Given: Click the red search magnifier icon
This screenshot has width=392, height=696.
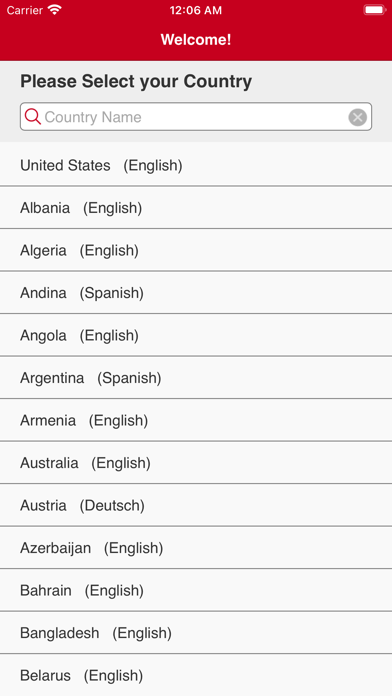Looking at the screenshot, I should pos(32,117).
